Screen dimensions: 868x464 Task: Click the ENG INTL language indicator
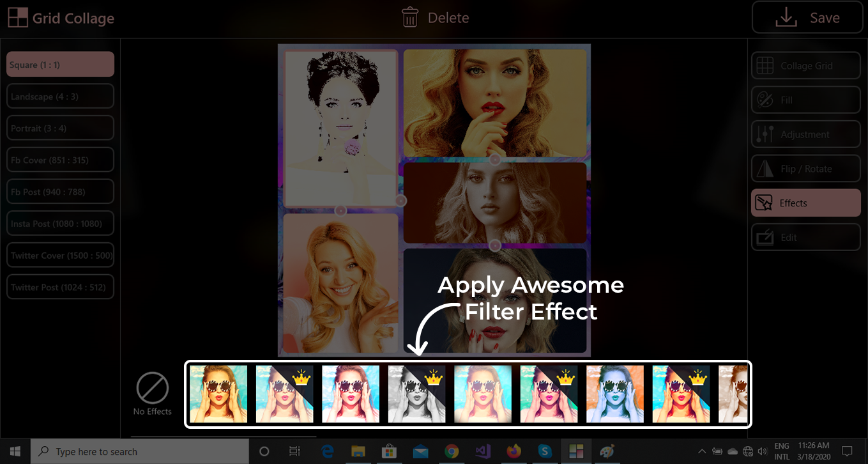pyautogui.click(x=781, y=451)
